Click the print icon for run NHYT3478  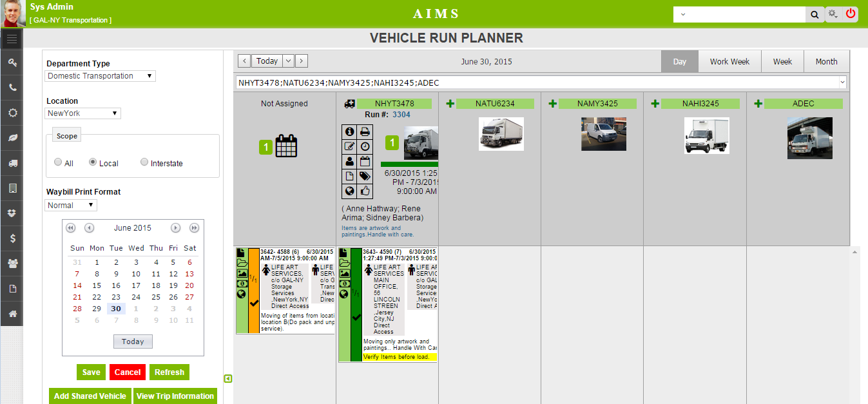(x=365, y=131)
